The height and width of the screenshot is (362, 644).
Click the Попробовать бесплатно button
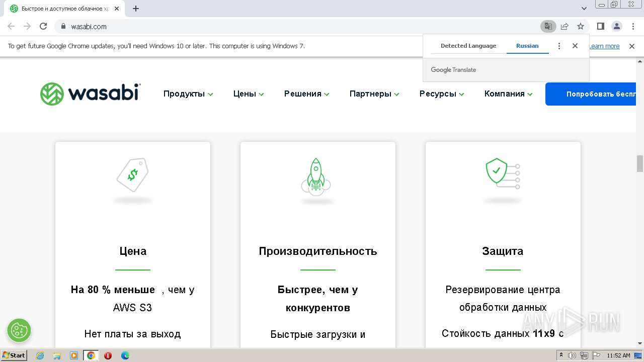pos(591,94)
